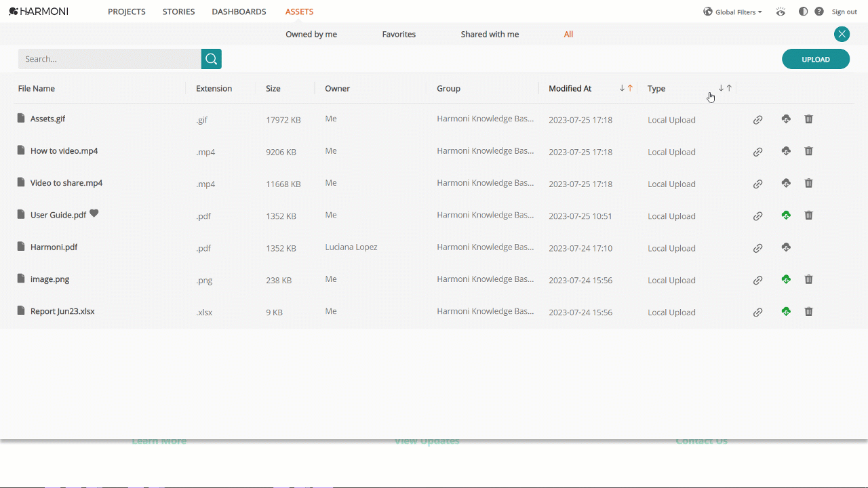
Task: Select the How to video.mp4 file name
Action: 64,150
